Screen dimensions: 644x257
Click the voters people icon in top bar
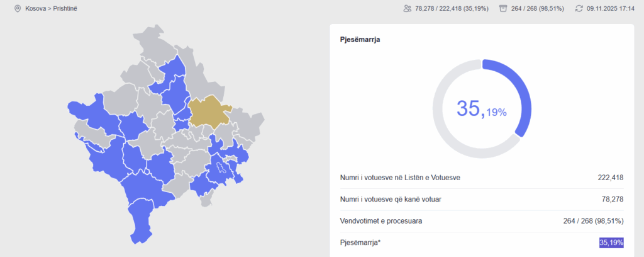click(408, 9)
